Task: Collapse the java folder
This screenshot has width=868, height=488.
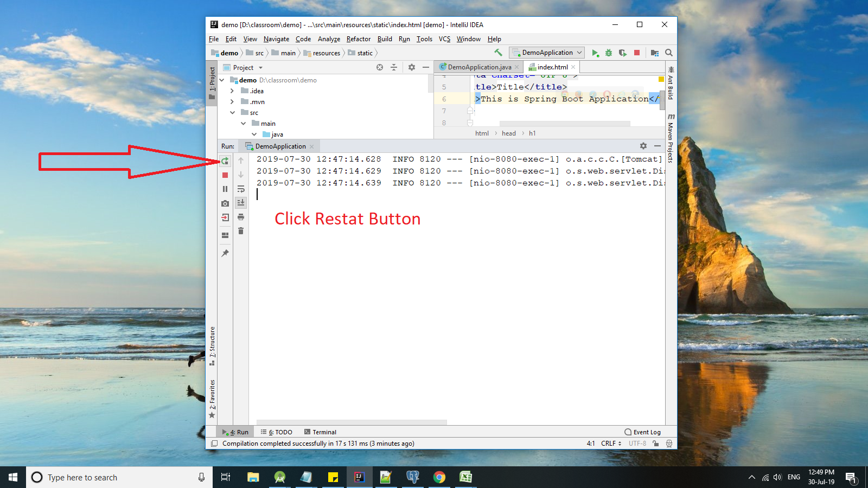Action: pos(254,134)
